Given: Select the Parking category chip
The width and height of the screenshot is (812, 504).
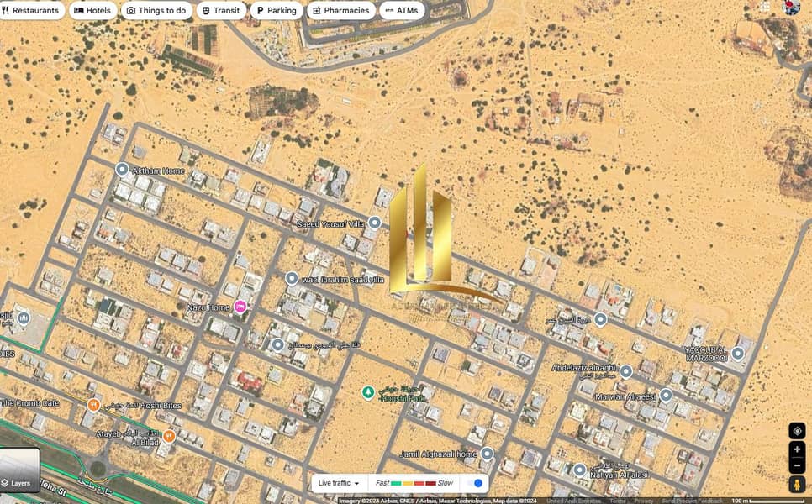Looking at the screenshot, I should [277, 10].
